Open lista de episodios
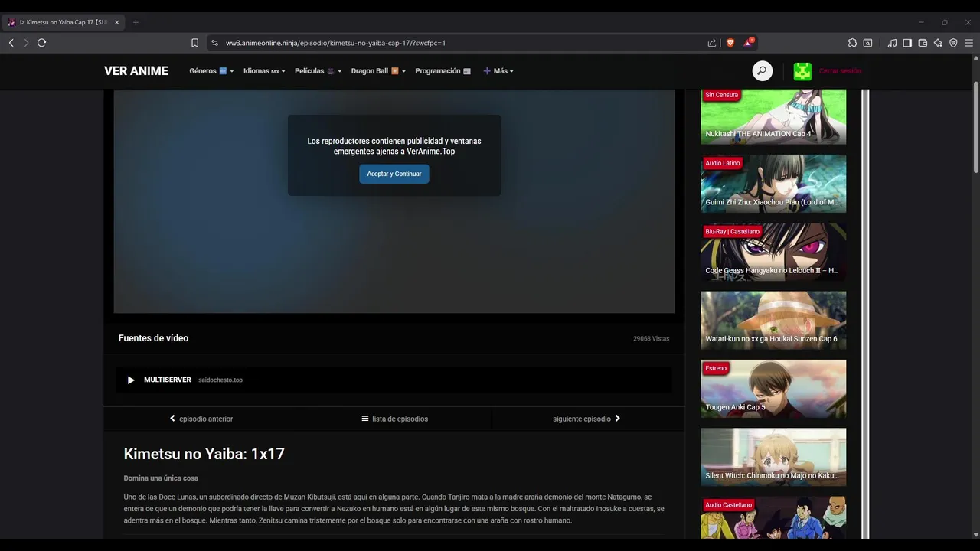Screen dimensions: 980x551 tap(395, 419)
